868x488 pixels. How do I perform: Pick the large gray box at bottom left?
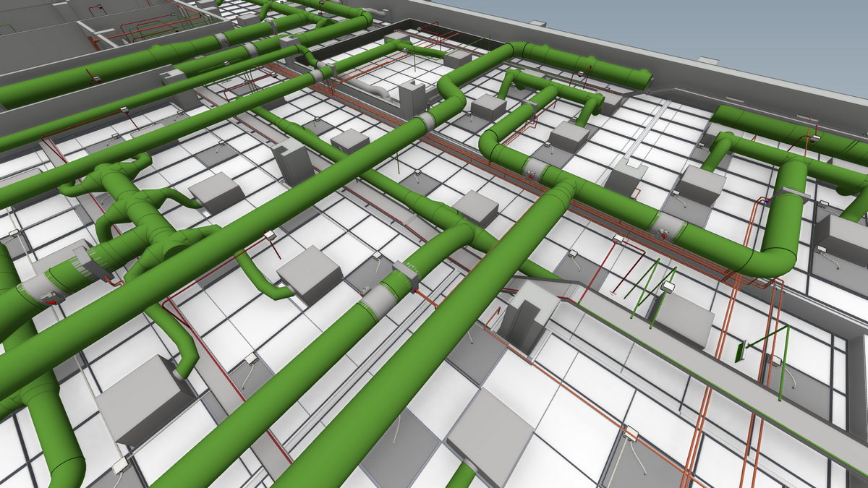143,399
